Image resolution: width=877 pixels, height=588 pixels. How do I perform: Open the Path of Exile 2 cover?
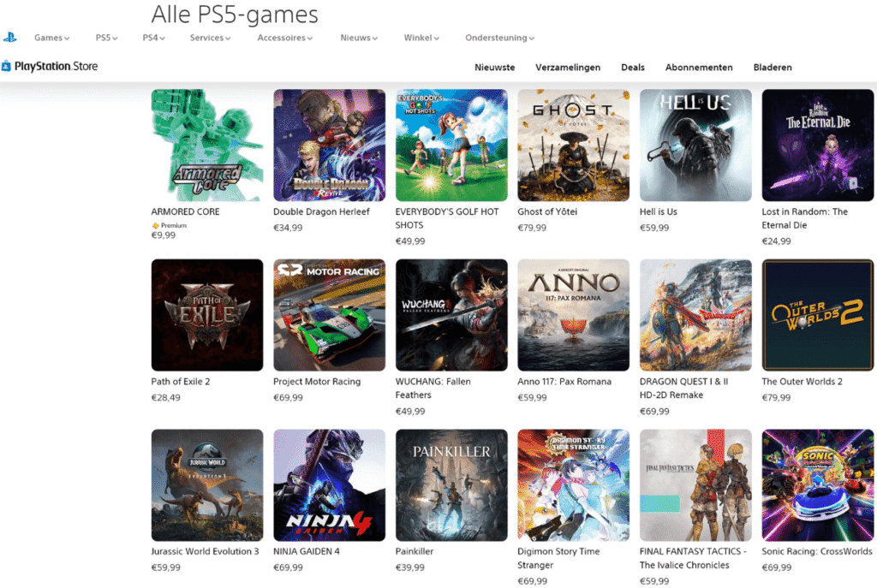coord(207,315)
